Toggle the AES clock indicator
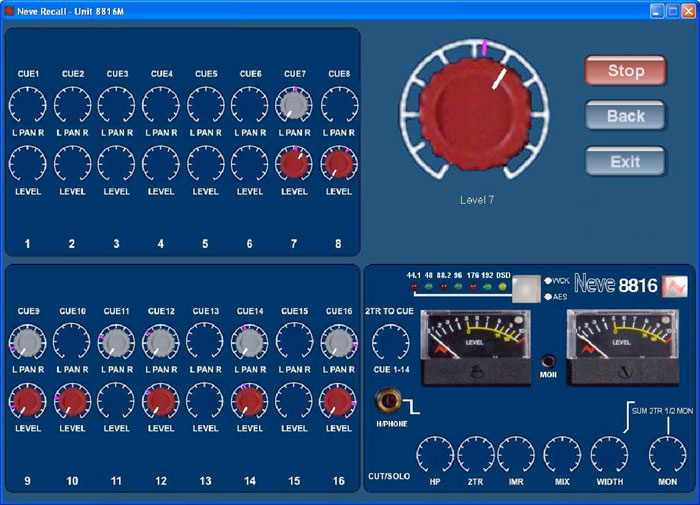This screenshot has height=505, width=700. [x=548, y=296]
